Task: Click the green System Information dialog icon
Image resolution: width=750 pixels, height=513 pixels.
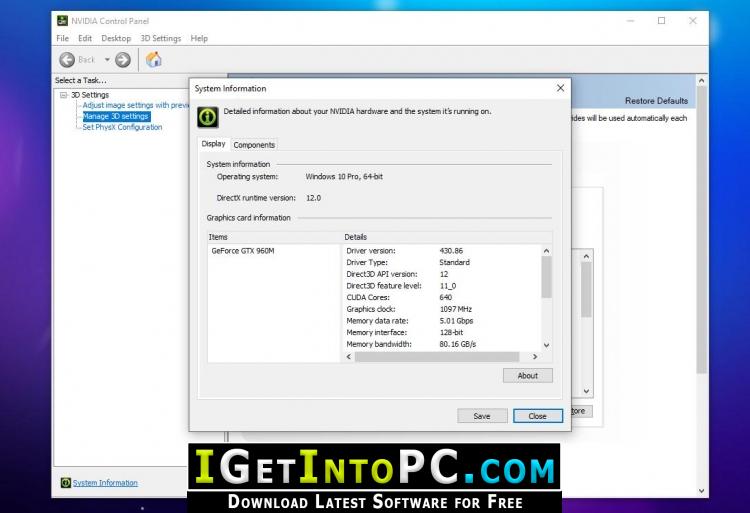Action: coord(208,116)
